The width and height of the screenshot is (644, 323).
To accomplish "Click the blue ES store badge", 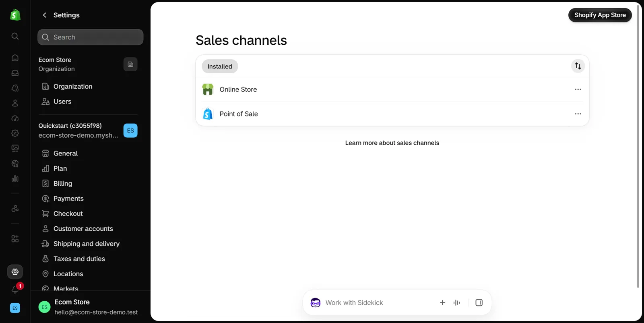I will [x=130, y=130].
